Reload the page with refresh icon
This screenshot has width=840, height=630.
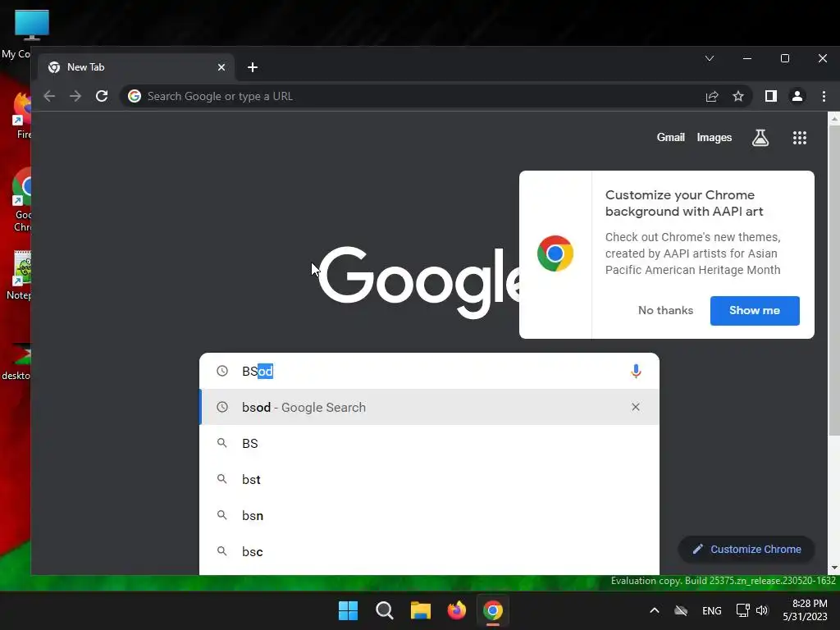click(102, 97)
